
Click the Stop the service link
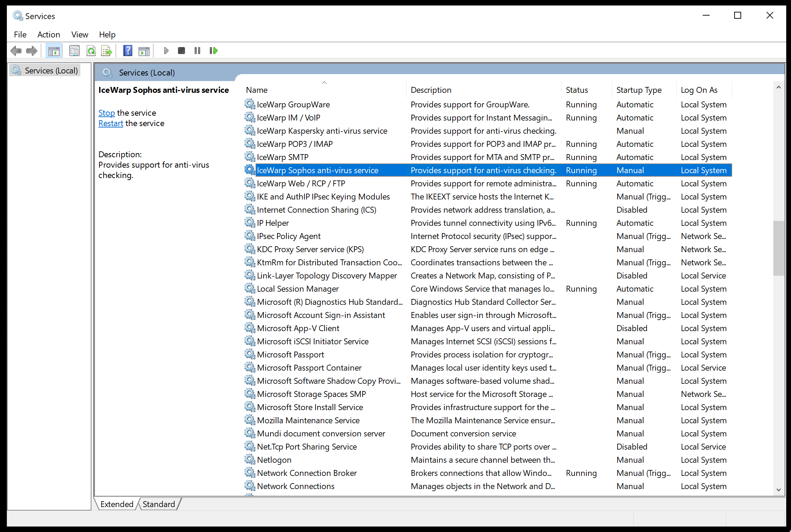click(x=107, y=113)
